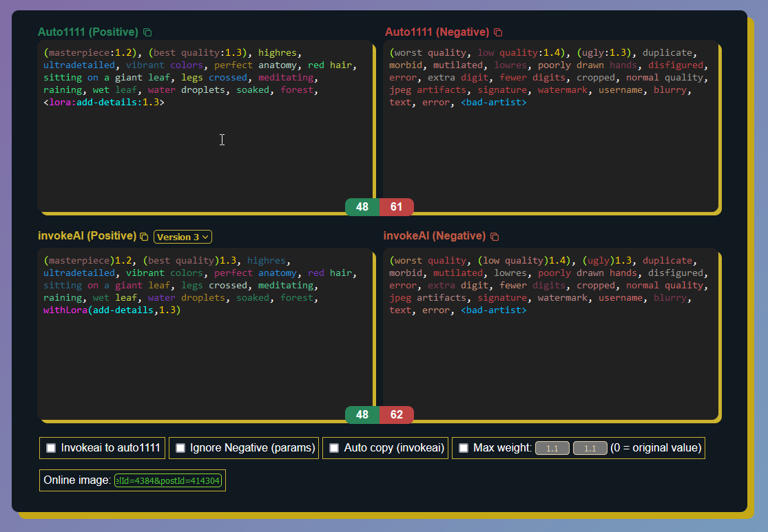Click the Online image: label

(77, 480)
